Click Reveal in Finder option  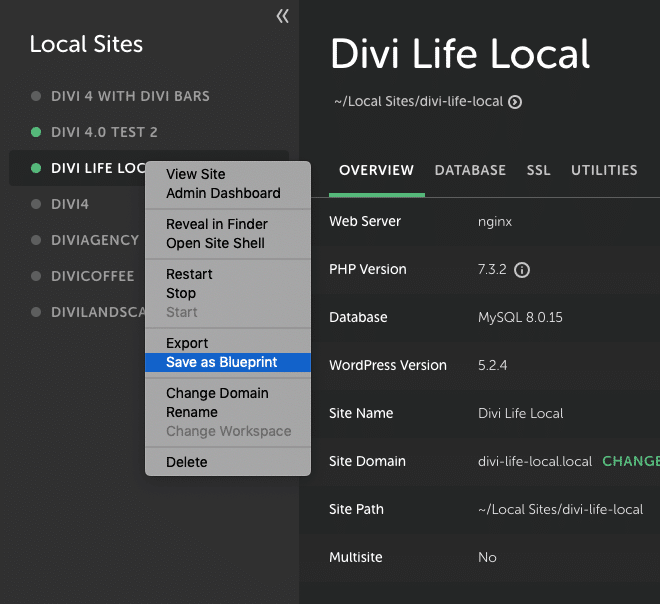(x=217, y=224)
